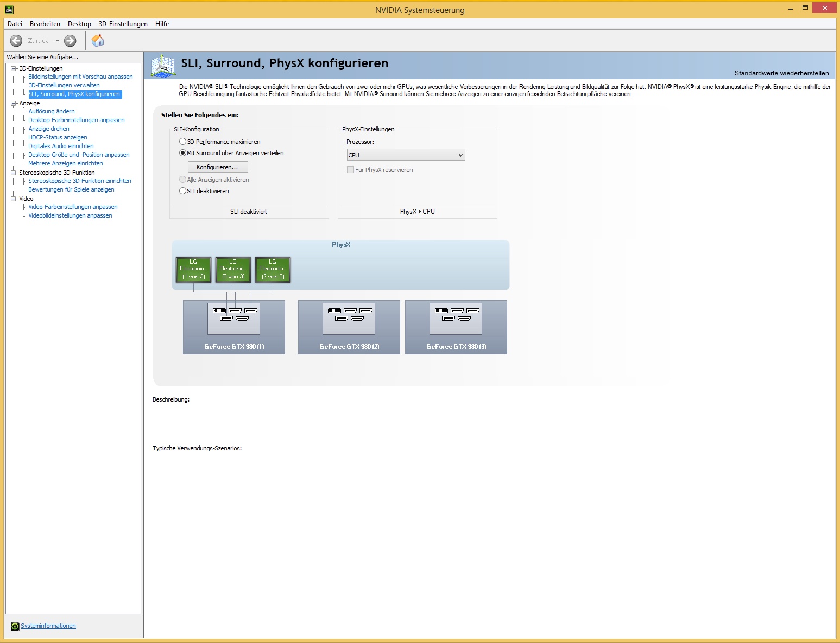Open Anzeige drehen tree item
The width and height of the screenshot is (840, 643).
click(49, 129)
